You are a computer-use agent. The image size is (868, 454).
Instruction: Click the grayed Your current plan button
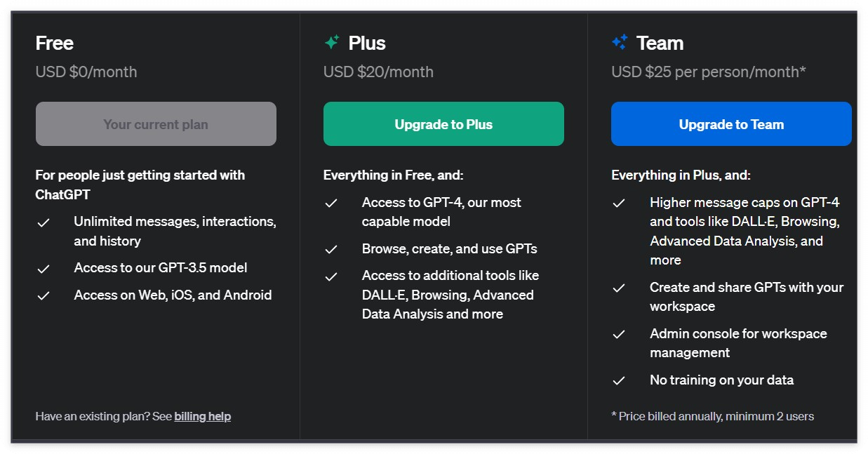[156, 124]
